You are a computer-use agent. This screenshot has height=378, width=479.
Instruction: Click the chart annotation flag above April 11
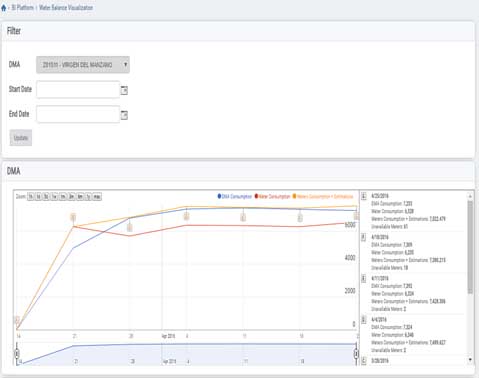(243, 218)
